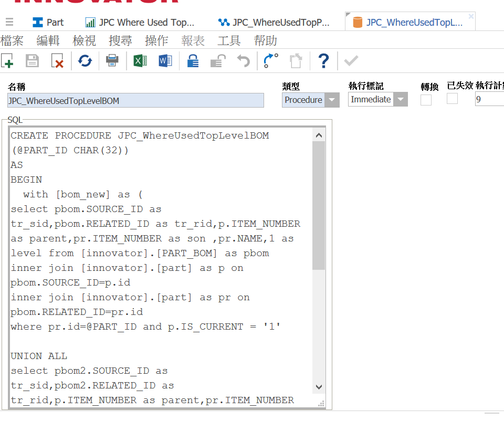Click the 名稱 field JPC_WhereUsedTopLevelBOM
Screen dimensions: 504x421
135,101
